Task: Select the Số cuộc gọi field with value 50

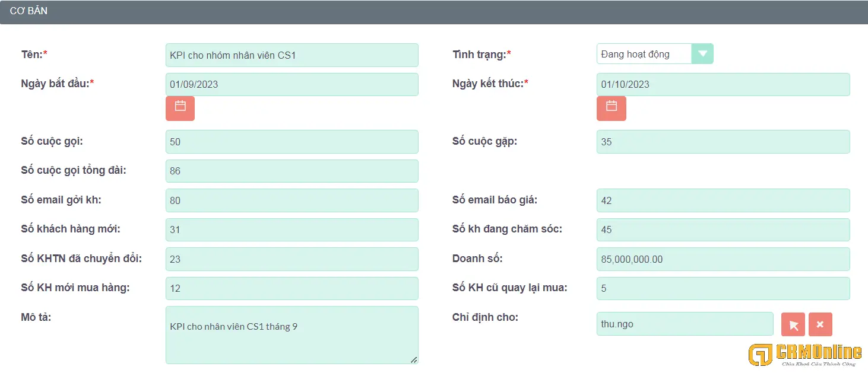Action: tap(292, 142)
